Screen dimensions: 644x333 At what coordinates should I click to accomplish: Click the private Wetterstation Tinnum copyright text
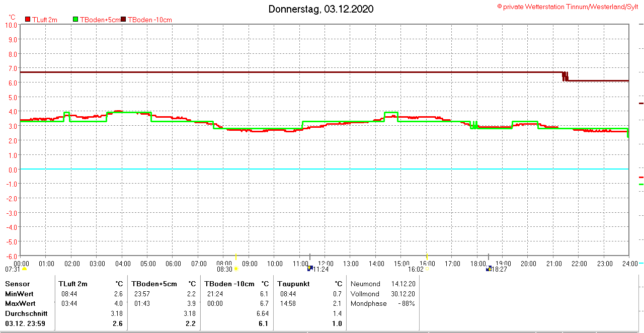[x=568, y=7]
